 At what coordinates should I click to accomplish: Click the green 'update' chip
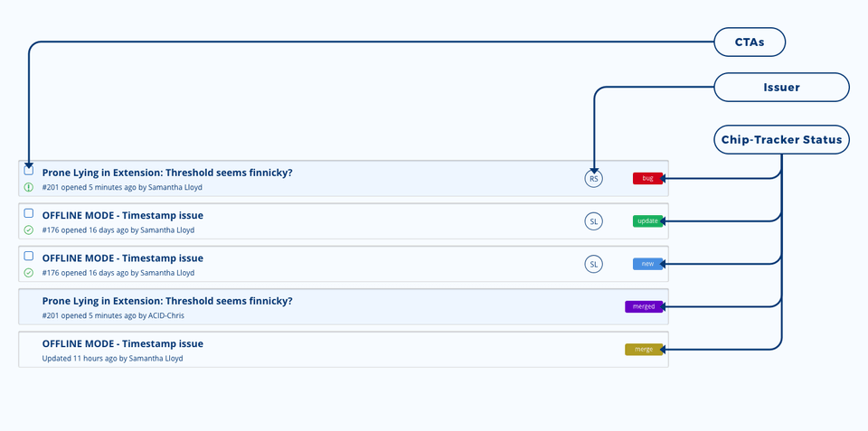[647, 221]
